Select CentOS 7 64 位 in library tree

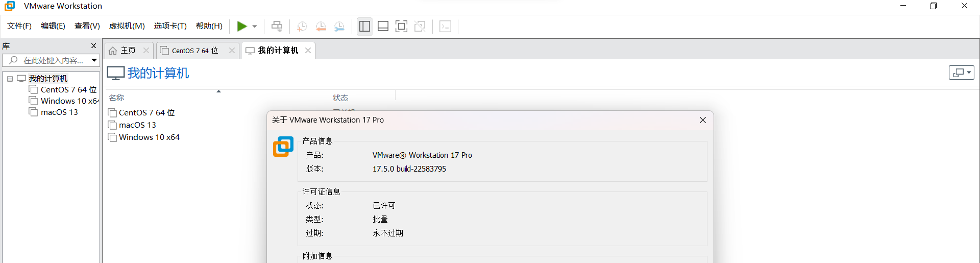[x=68, y=90]
